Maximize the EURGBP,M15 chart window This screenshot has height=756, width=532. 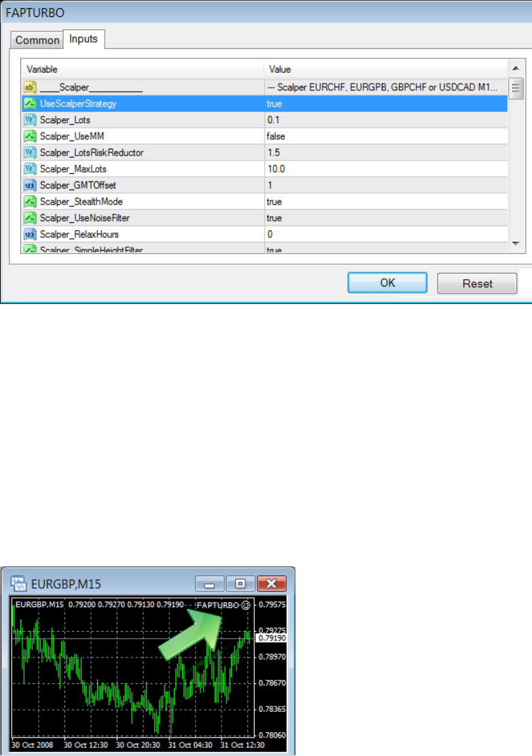click(x=241, y=584)
